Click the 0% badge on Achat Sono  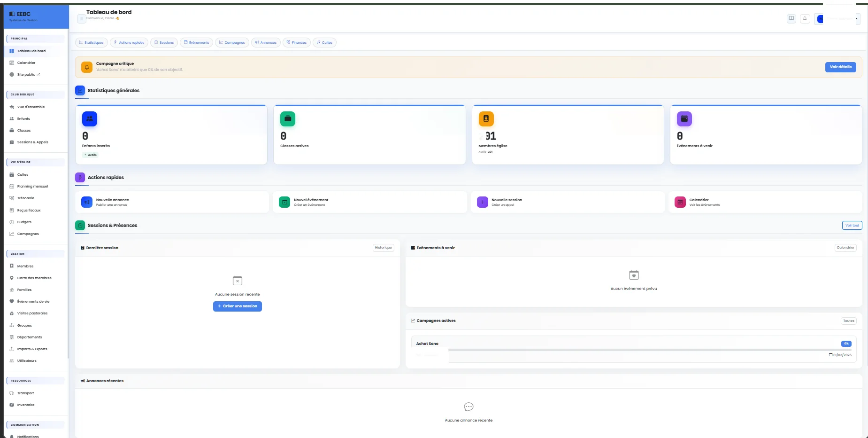pos(846,344)
